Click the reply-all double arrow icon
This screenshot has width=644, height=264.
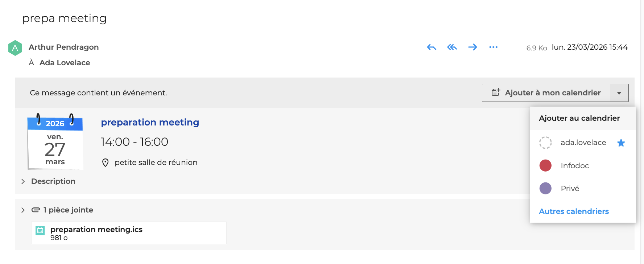452,47
